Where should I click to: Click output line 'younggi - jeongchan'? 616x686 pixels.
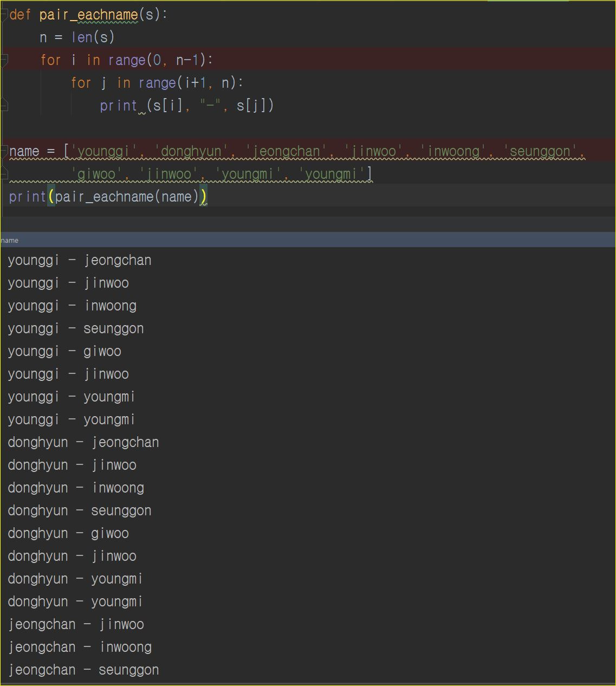(x=80, y=260)
